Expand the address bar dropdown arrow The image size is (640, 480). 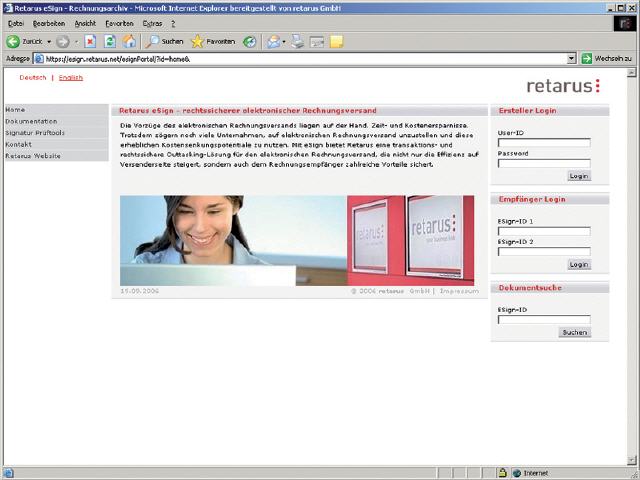(x=571, y=59)
